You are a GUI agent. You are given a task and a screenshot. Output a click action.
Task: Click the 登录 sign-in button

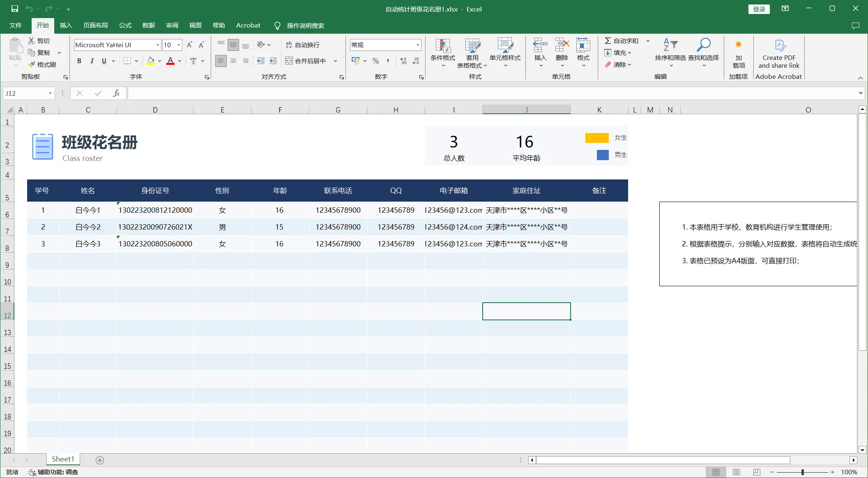pyautogui.click(x=758, y=9)
